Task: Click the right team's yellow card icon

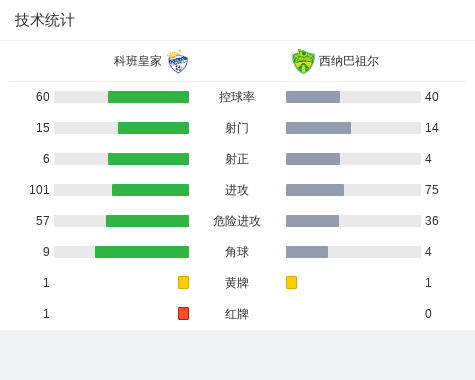Action: (x=291, y=282)
